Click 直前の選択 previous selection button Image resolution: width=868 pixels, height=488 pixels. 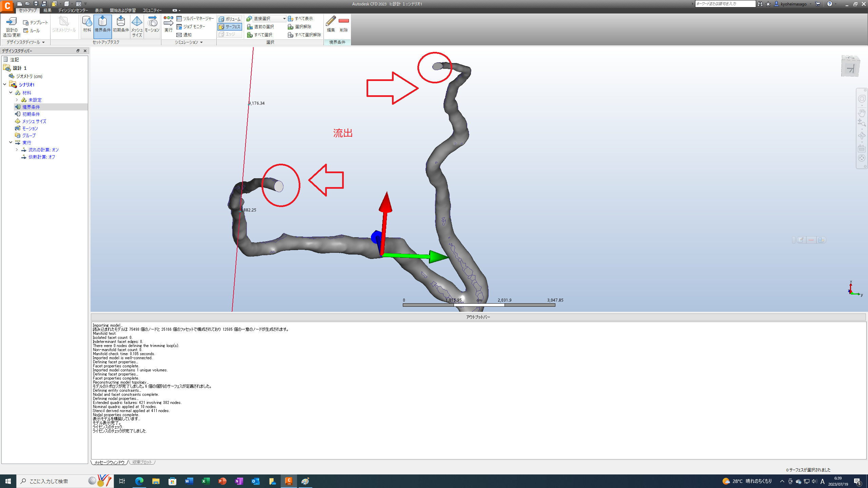click(x=260, y=27)
